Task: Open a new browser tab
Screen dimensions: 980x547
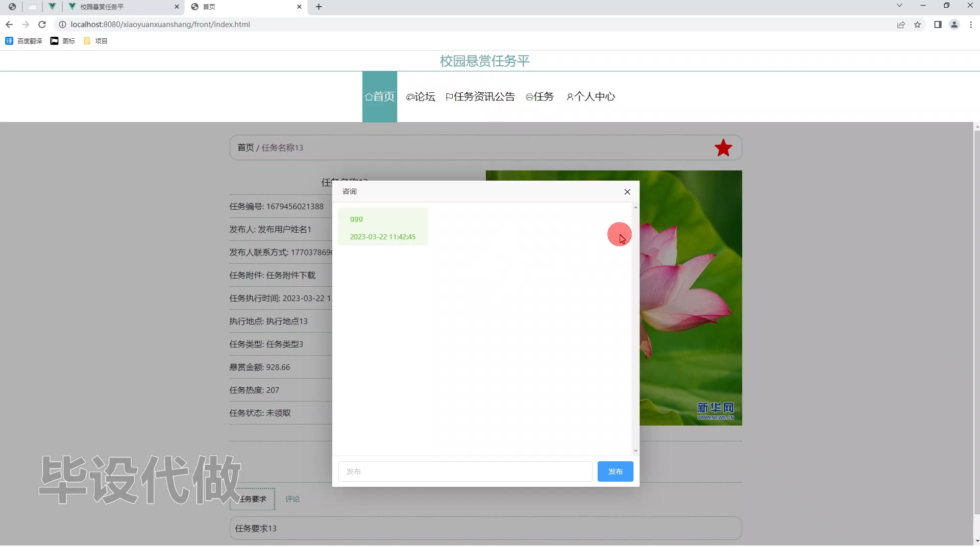Action: pyautogui.click(x=319, y=7)
